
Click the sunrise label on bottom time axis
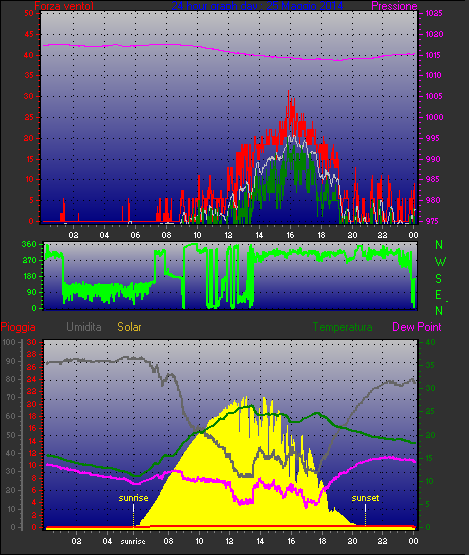[133, 542]
